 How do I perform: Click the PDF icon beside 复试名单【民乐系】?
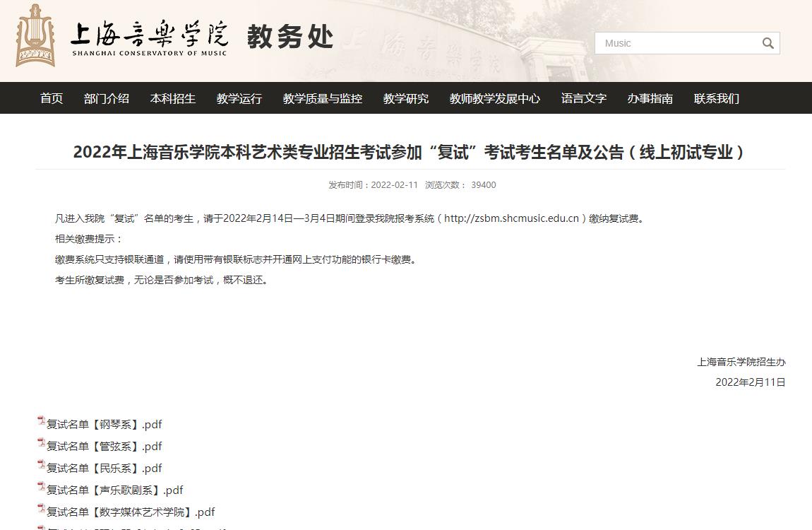pos(42,465)
